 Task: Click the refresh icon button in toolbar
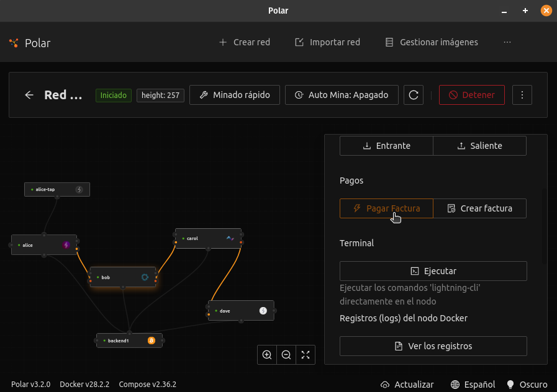[414, 95]
